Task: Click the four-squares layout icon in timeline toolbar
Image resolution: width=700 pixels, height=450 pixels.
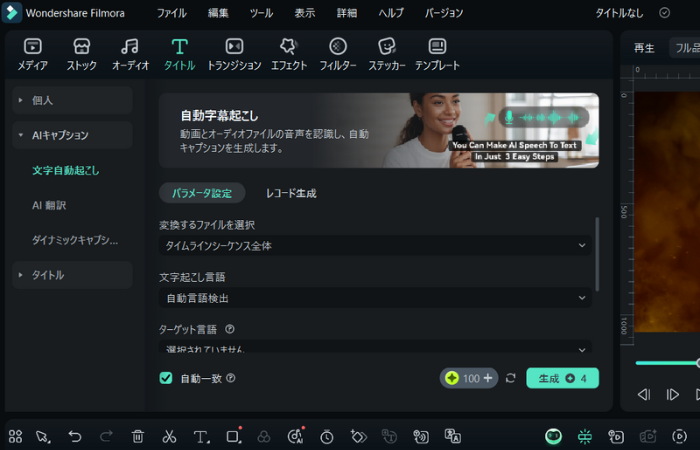Action: point(15,436)
